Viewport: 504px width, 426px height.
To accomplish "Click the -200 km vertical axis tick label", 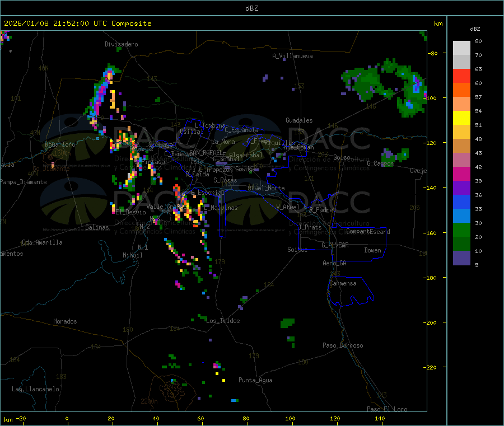I will (430, 322).
